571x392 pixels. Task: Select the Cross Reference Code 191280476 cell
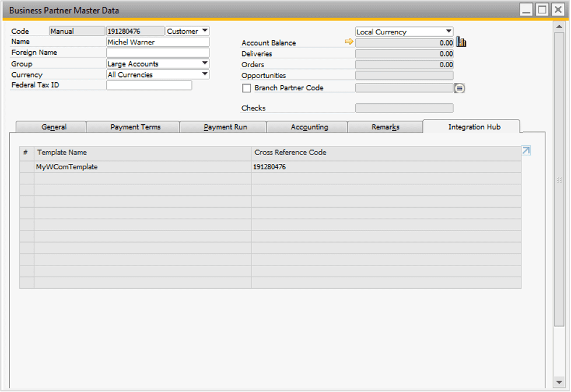(x=386, y=167)
